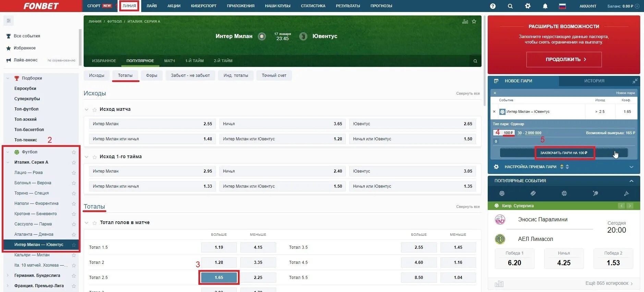Viewport: 644px width, 292px height.
Task: Collapse Тотал голов в матче chevron
Action: point(87,223)
